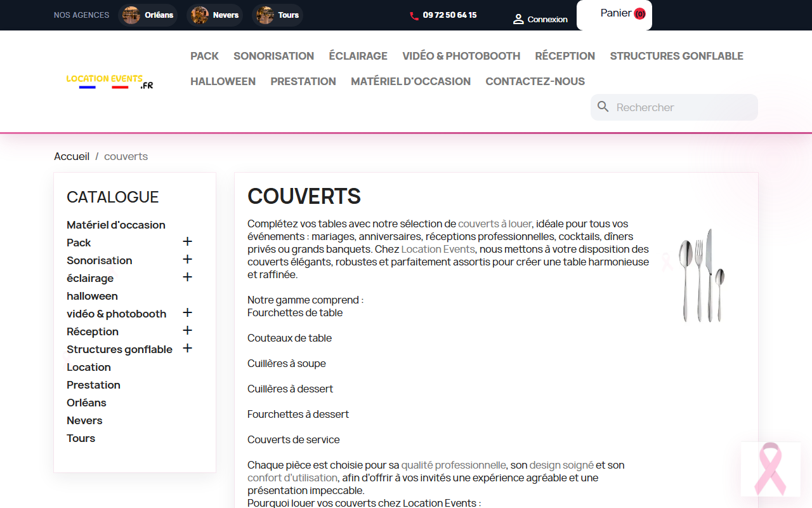
Task: Click the search magnifier icon
Action: pos(603,107)
